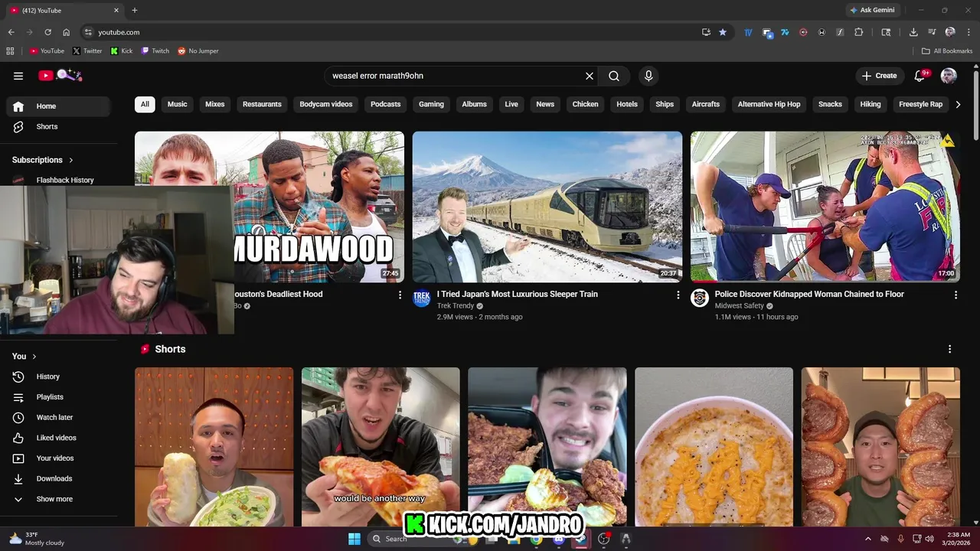
Task: Open the Midwest Safety channel name
Action: (x=739, y=306)
